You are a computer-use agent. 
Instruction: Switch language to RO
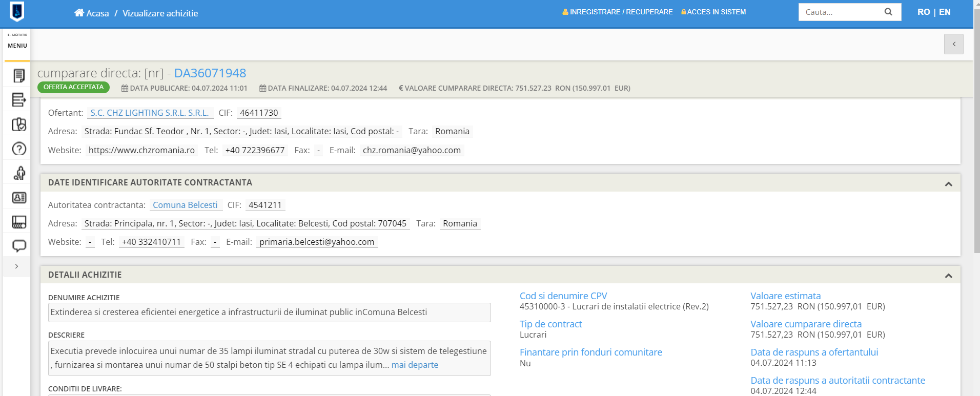924,12
